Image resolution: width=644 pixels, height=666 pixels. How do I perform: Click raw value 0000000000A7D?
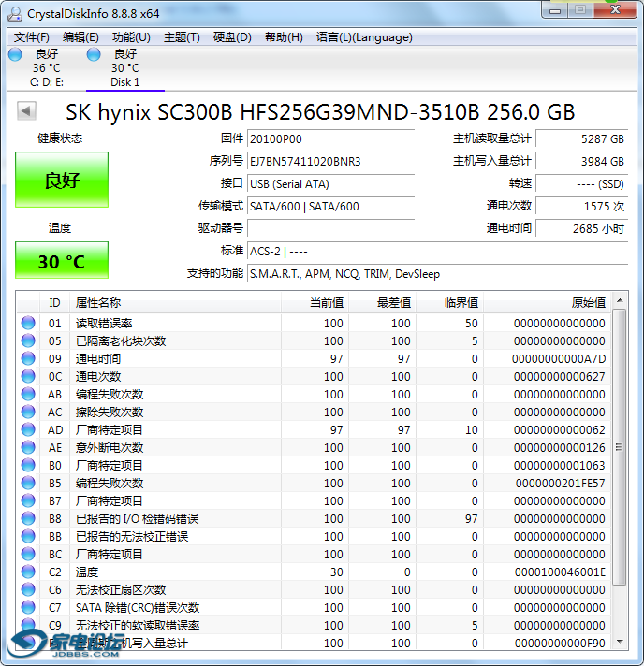point(559,359)
